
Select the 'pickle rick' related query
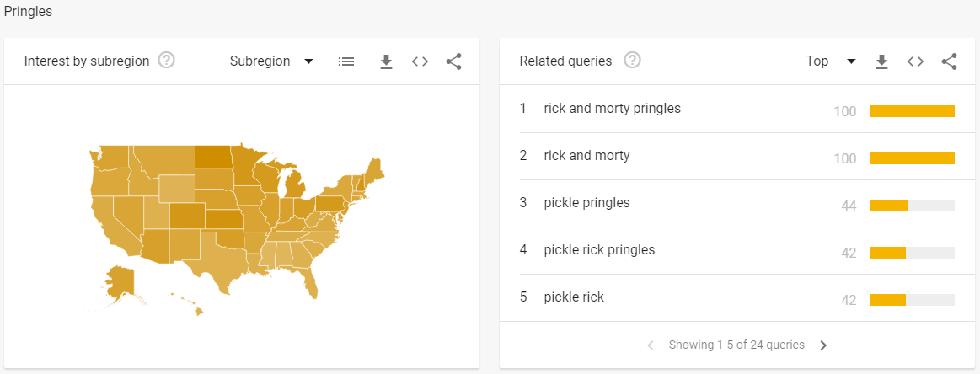click(x=574, y=297)
